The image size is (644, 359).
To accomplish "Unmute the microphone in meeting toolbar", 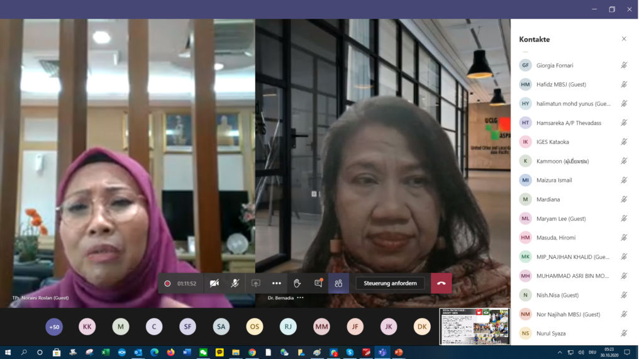I will 235,283.
